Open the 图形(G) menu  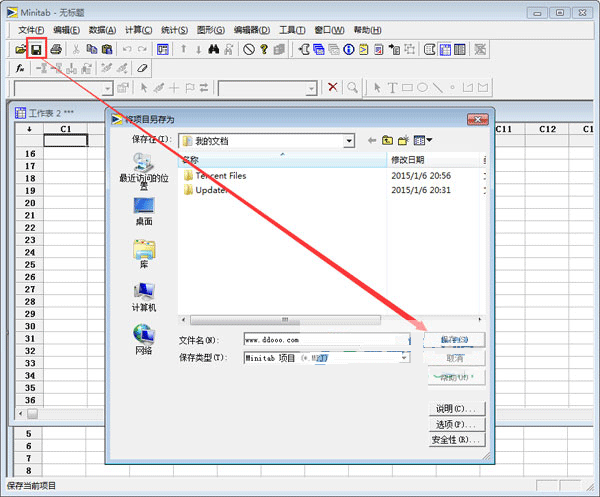pos(210,30)
